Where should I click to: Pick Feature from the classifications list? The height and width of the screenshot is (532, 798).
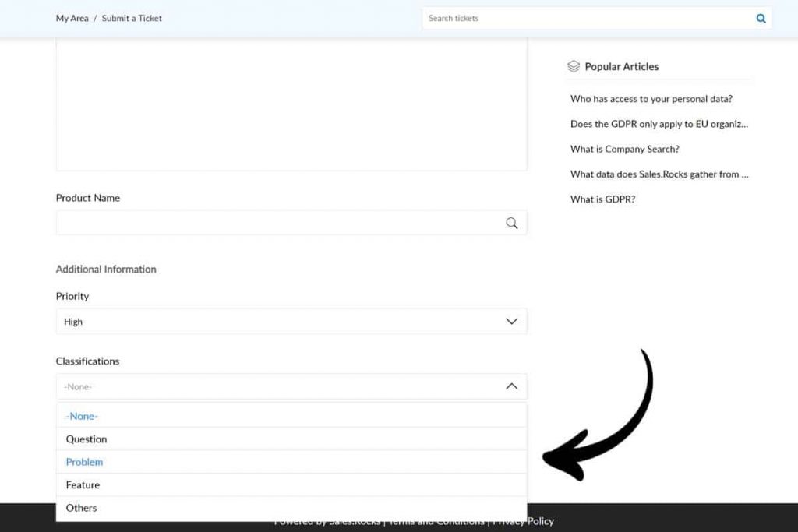tap(83, 484)
